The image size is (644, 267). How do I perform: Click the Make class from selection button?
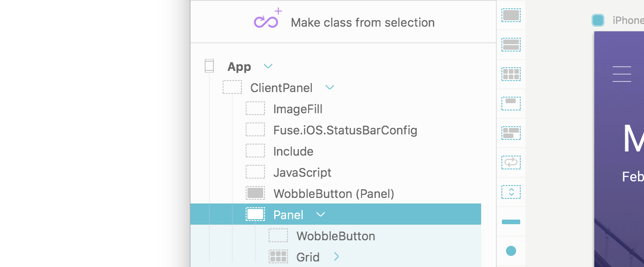point(343,22)
